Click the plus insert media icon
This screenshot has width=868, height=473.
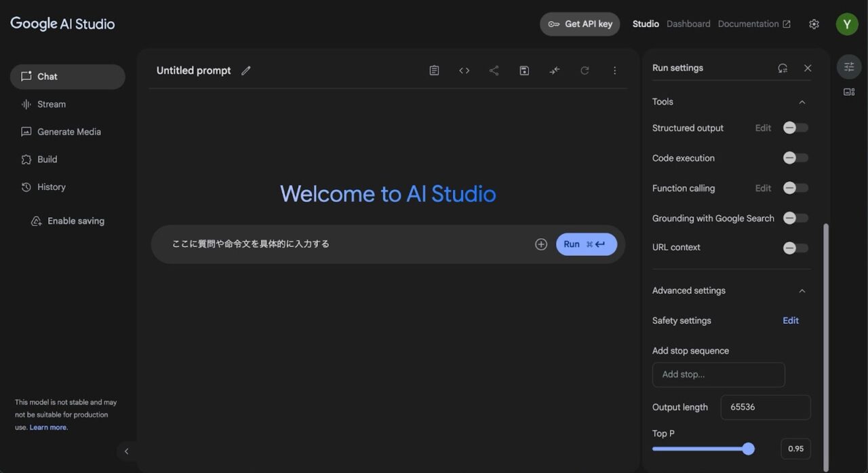[x=540, y=244]
